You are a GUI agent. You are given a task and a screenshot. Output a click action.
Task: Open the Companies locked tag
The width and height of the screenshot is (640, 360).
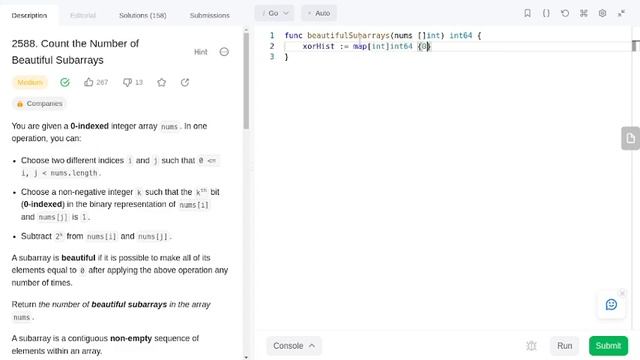point(40,104)
